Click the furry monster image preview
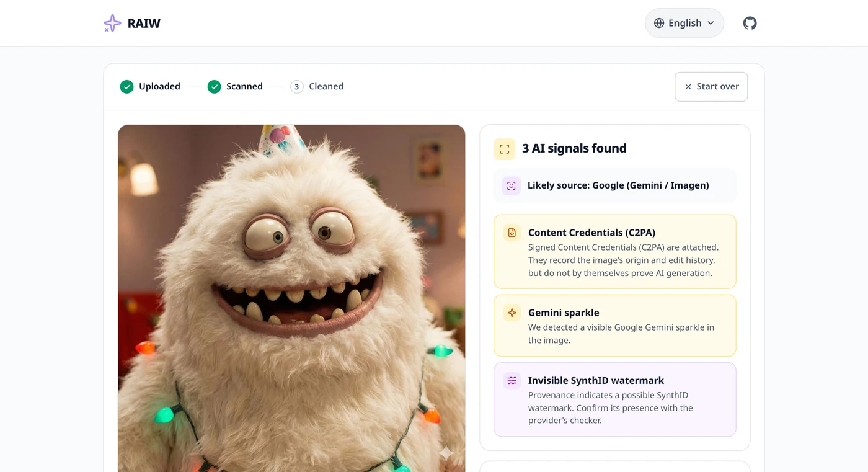Viewport: 868px width, 472px height. point(291,298)
